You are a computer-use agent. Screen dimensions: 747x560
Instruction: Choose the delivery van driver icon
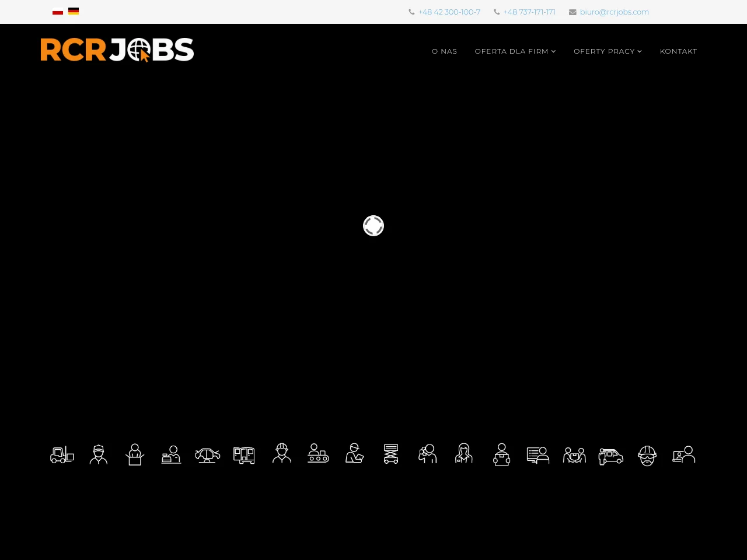[x=611, y=456]
